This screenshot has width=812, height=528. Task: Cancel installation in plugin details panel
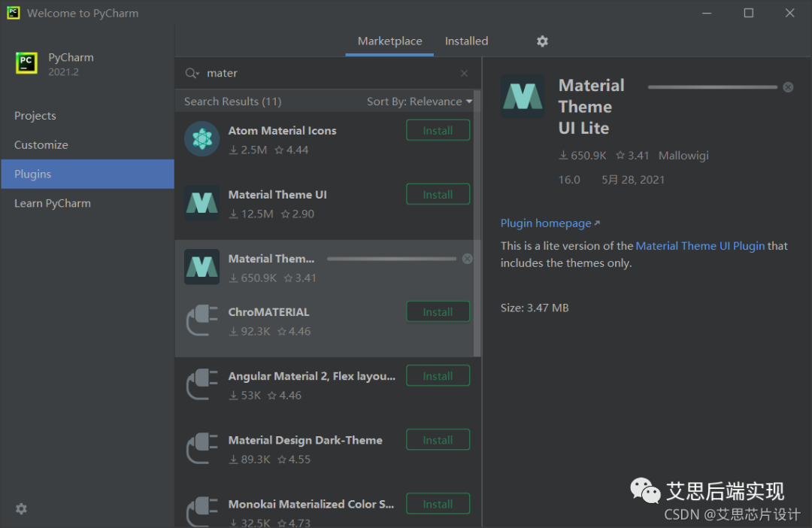(787, 87)
